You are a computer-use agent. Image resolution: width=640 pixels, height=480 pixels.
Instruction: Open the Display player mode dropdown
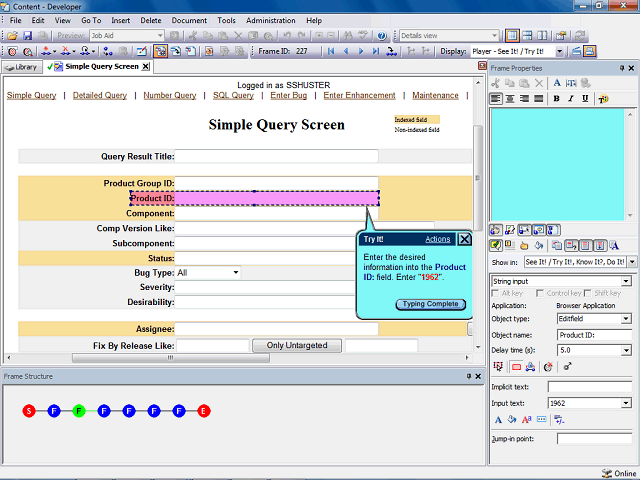[x=560, y=51]
